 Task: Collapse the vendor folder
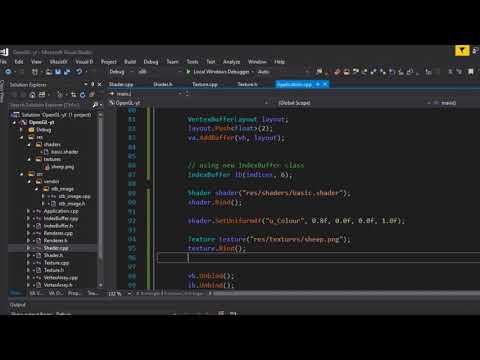[x=29, y=181]
